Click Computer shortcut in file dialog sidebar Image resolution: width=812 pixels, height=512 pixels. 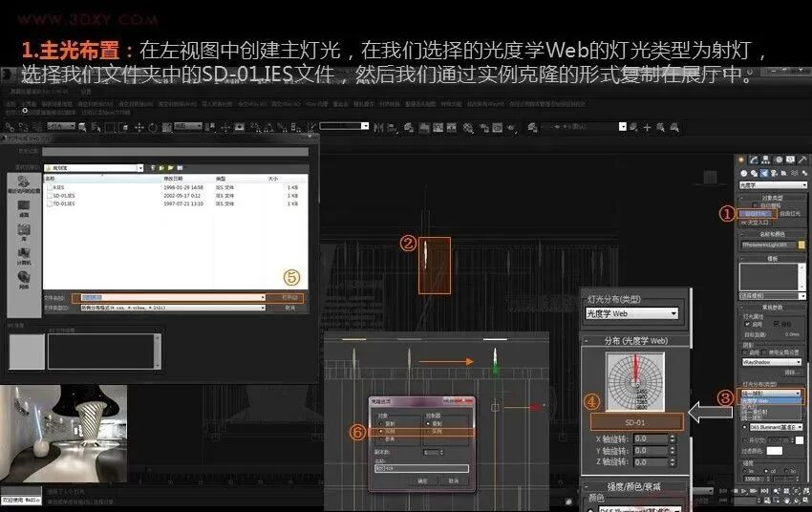pyautogui.click(x=23, y=256)
